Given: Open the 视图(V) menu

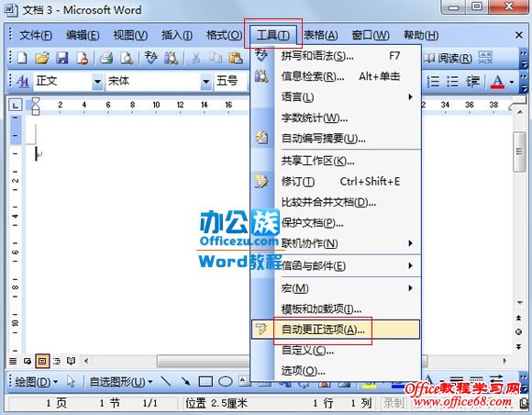Looking at the screenshot, I should pos(130,35).
